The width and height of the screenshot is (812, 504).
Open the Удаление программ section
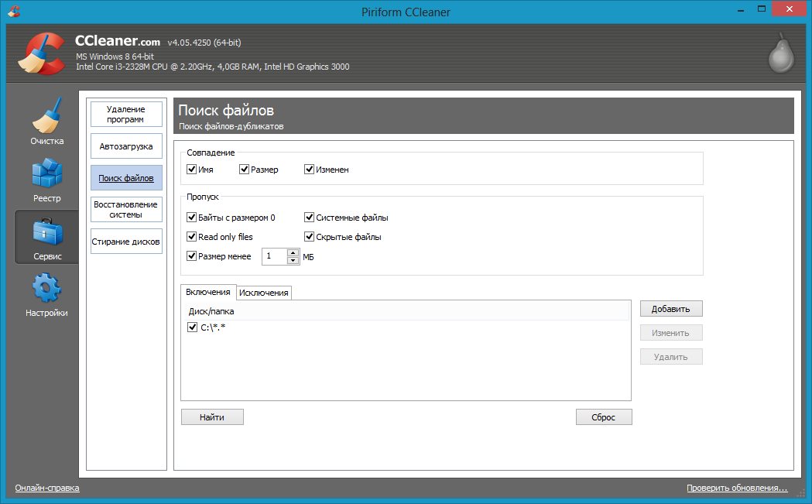tap(126, 115)
